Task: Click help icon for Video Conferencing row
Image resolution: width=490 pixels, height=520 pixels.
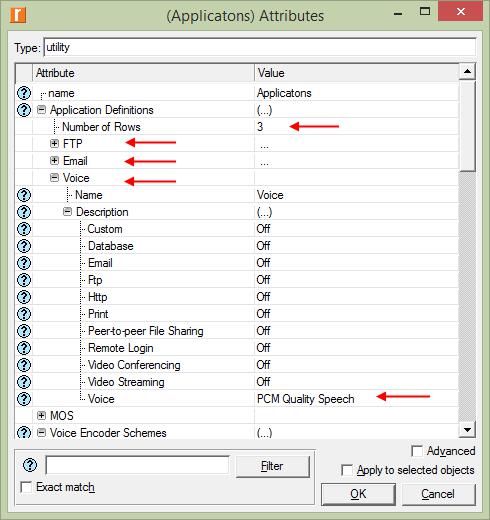Action: (x=24, y=365)
